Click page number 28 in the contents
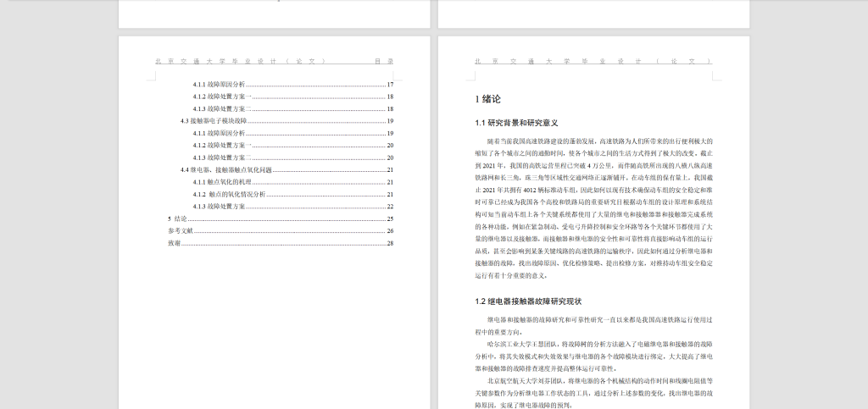868x409 pixels. pos(390,243)
